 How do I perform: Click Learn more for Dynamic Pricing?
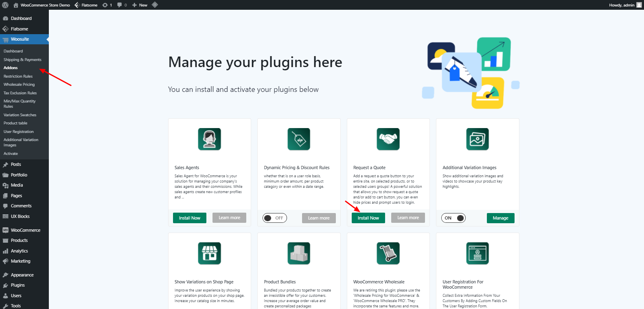[x=319, y=218]
